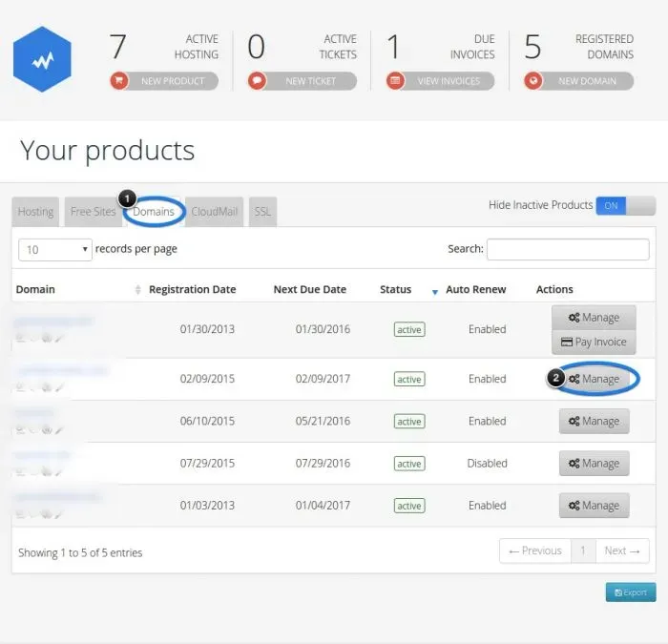Sort by the Domain column arrows

[137, 290]
